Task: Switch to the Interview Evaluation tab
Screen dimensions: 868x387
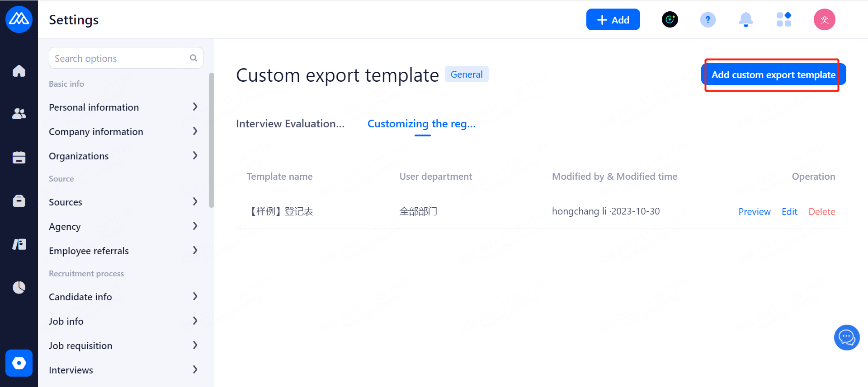Action: 290,124
